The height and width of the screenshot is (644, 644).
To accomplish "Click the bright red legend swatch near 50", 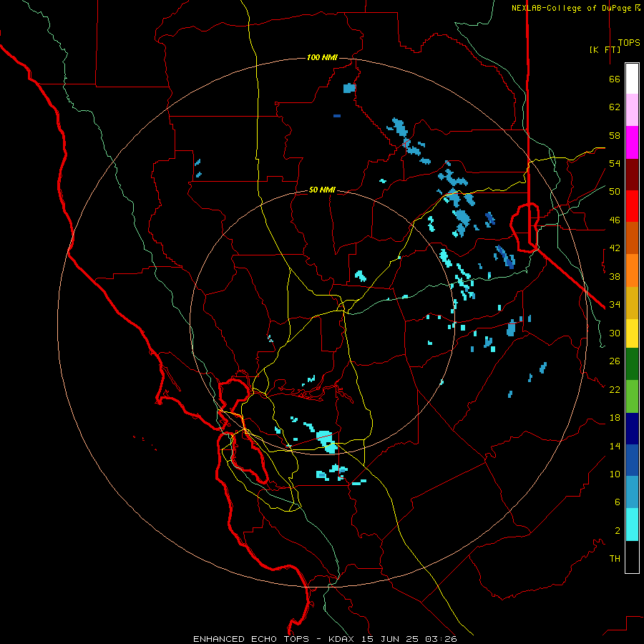I will [x=632, y=206].
